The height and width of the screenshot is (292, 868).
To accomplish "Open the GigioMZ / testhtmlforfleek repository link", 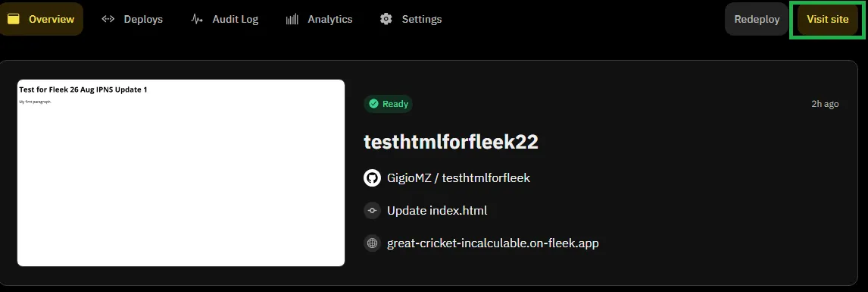I will tap(458, 178).
